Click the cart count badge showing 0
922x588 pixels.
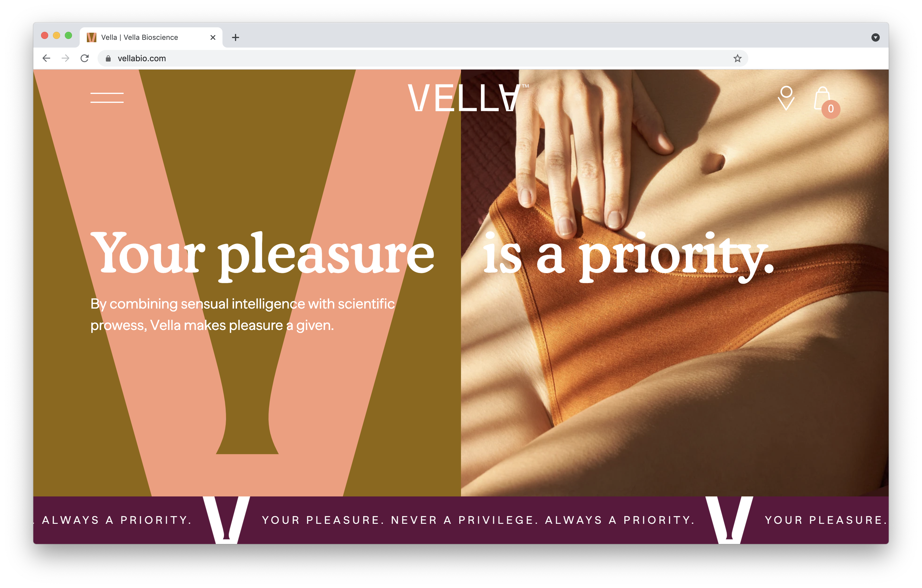click(831, 109)
